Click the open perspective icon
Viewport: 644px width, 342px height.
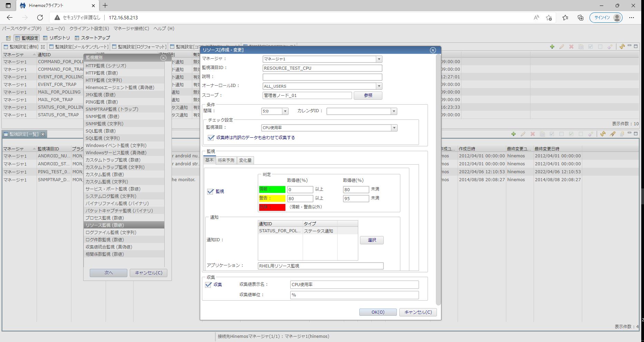(8, 38)
